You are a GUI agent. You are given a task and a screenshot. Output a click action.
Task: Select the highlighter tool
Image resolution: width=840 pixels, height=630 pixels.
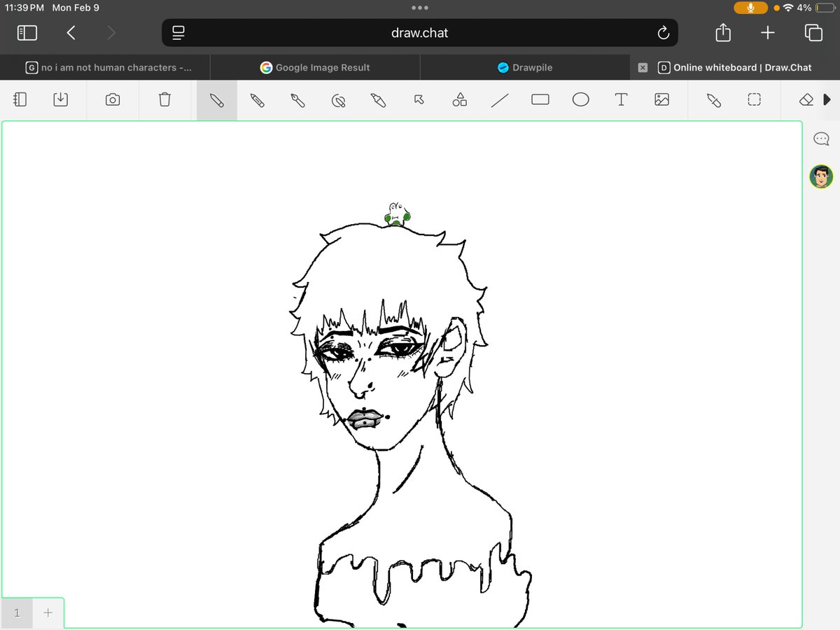379,100
